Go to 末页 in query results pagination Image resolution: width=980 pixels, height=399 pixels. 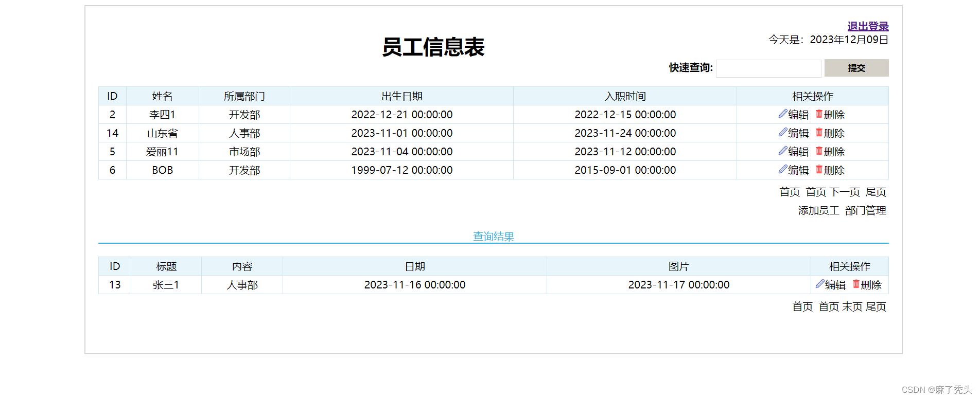click(852, 306)
